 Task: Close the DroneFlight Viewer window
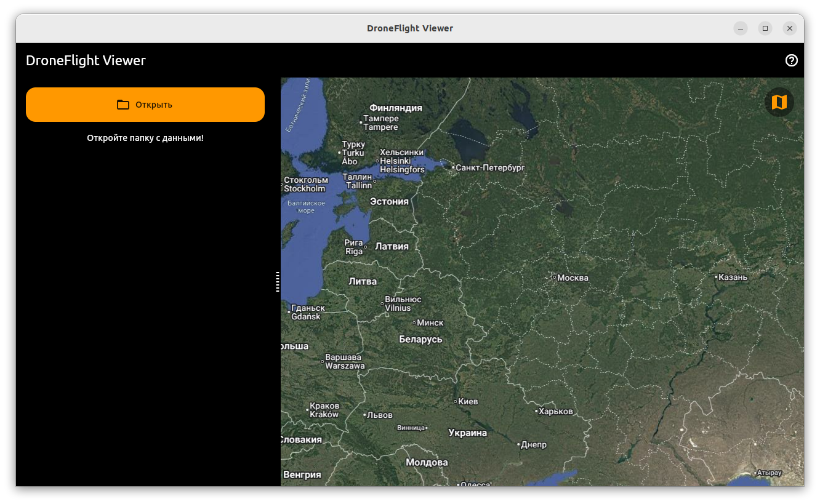(x=790, y=28)
